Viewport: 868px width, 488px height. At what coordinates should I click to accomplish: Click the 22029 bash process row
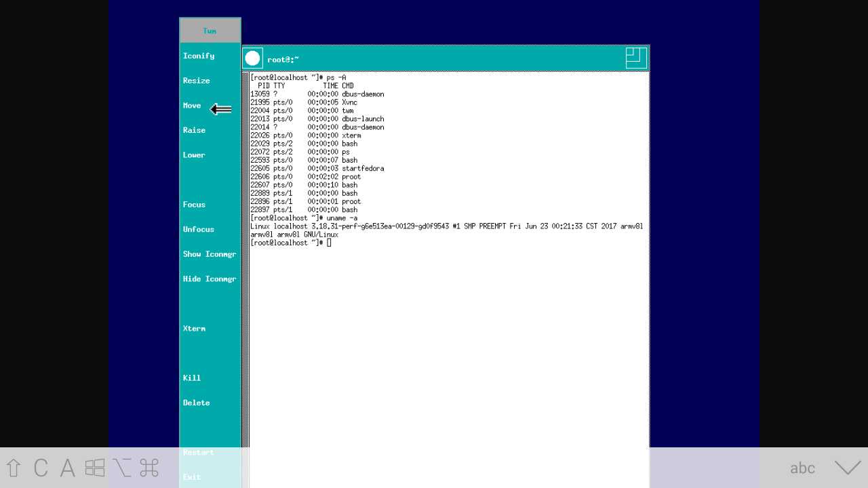pyautogui.click(x=304, y=144)
